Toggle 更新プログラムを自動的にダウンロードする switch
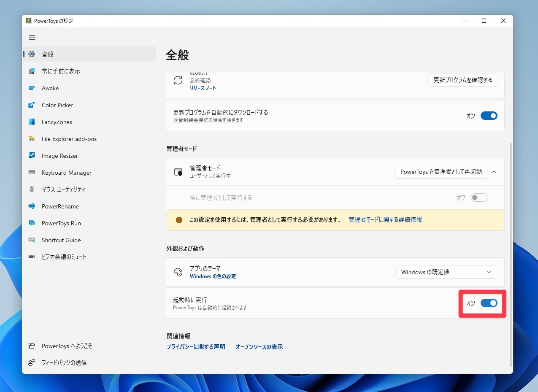The image size is (538, 392). (x=489, y=116)
